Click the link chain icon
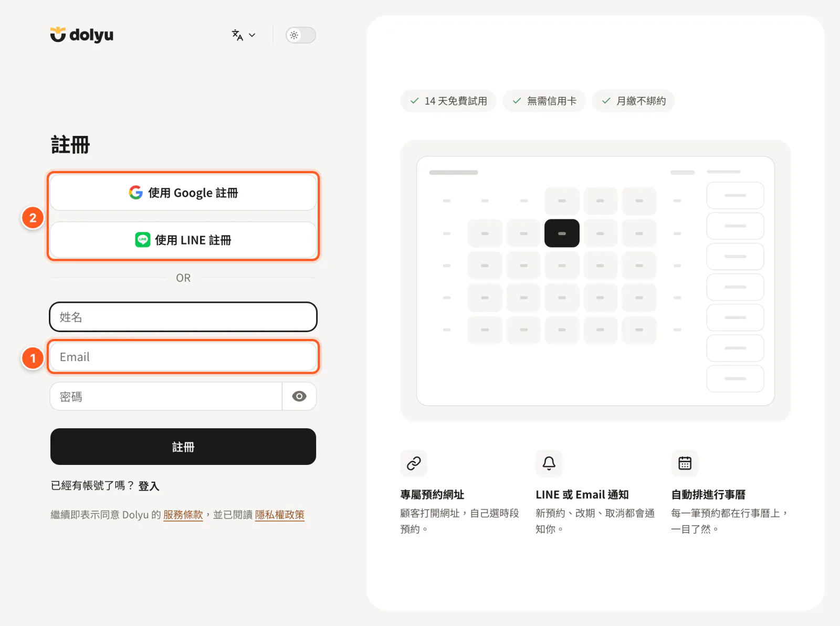 click(x=414, y=463)
